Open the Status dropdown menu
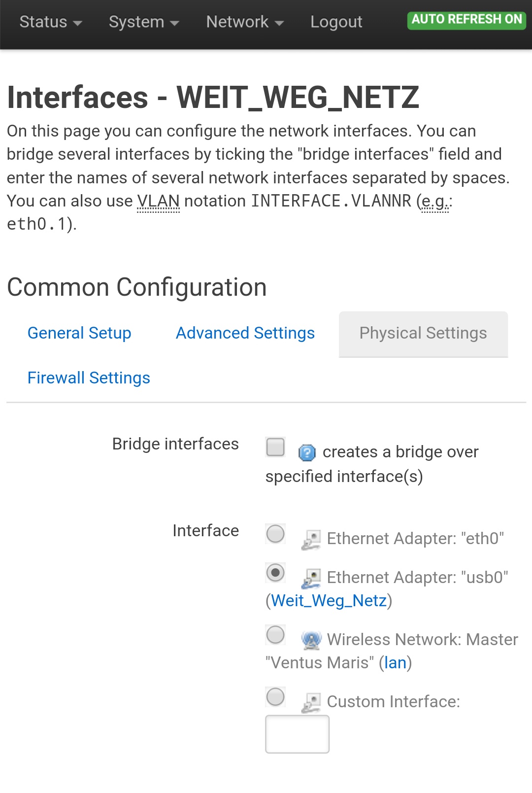Viewport: 532px width, 793px height. tap(51, 22)
